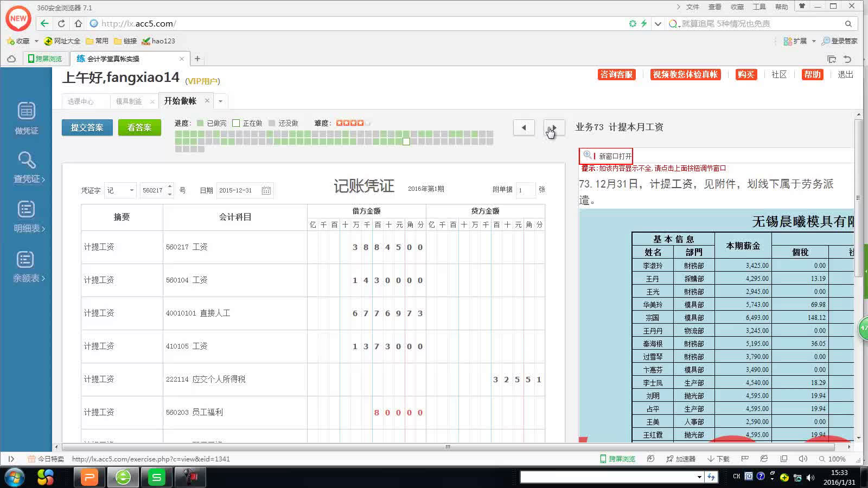Viewport: 868px width, 488px height.
Task: Open the 文件 menu
Action: (x=693, y=7)
